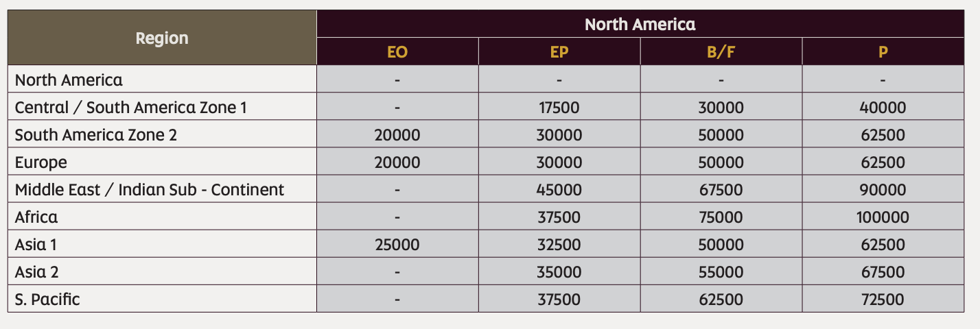Click the B/F column header
This screenshot has width=980, height=329.
coord(721,52)
